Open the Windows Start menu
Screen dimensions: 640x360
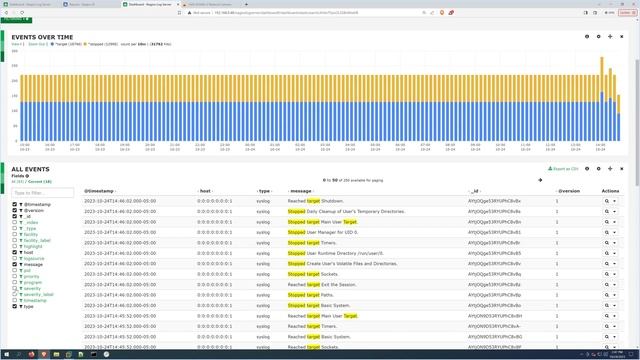[x=7, y=354]
